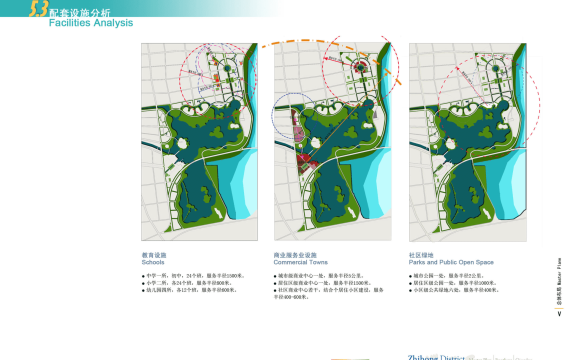570x360 pixels.
Task: Click the Zhihong District footer text
Action: click(436, 357)
